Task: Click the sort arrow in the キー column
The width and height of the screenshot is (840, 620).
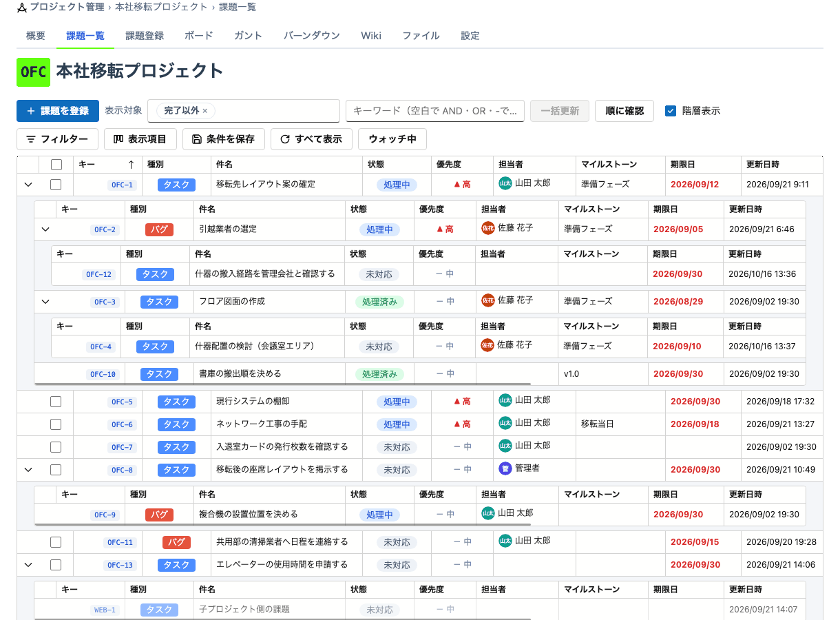Action: pos(131,165)
